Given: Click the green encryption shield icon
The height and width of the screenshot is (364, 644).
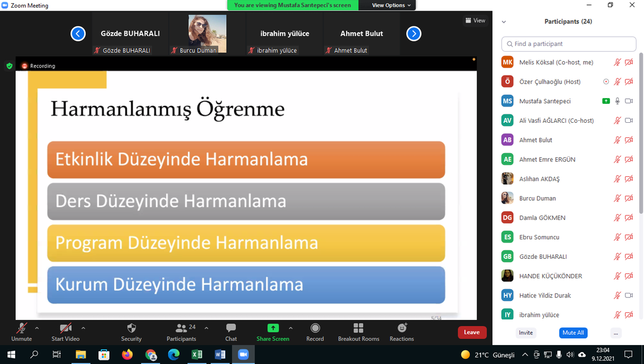Looking at the screenshot, I should click(9, 65).
